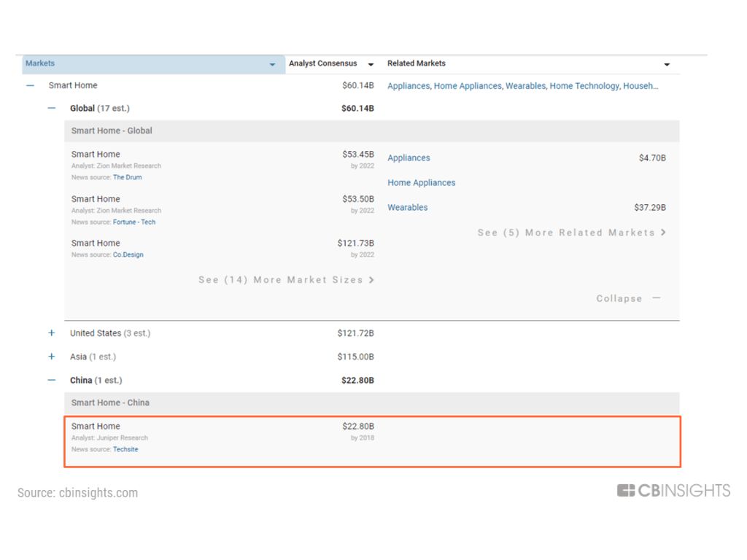The image size is (747, 560).
Task: Click the Collapse button
Action: point(628,298)
